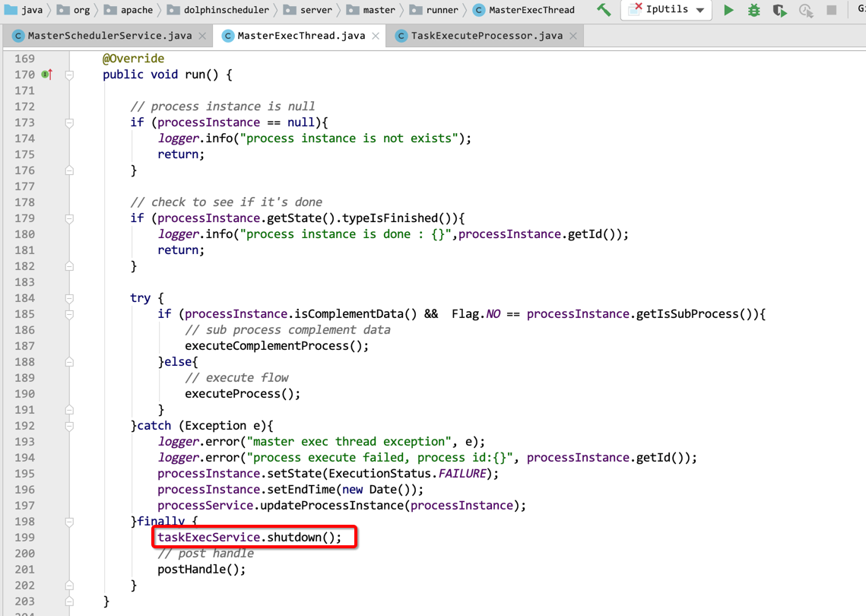The height and width of the screenshot is (616, 866).
Task: Click the Build project hammer icon
Action: pos(604,9)
